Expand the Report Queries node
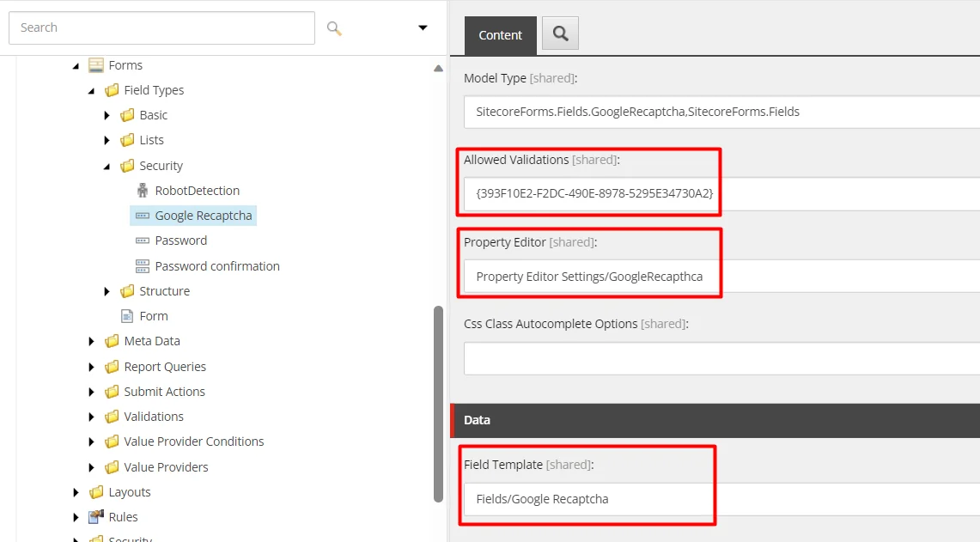This screenshot has width=980, height=542. coord(91,367)
